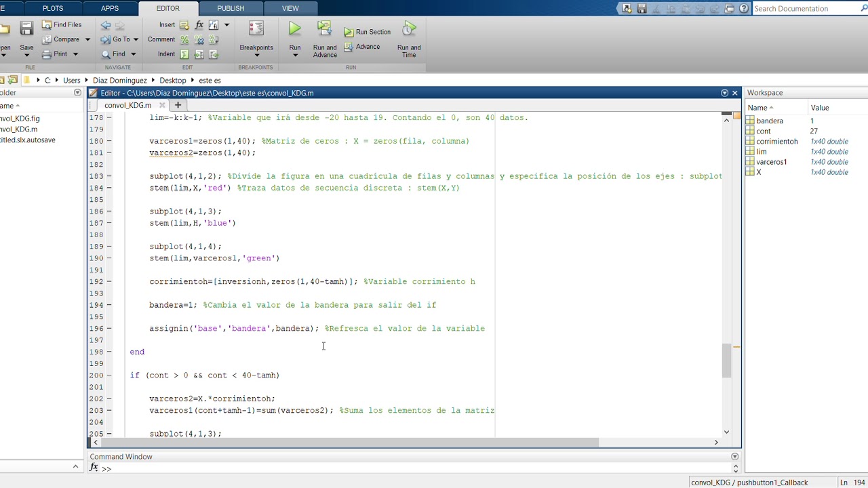Click the editor vertical scrollbar thumb
Image resolution: width=868 pixels, height=488 pixels.
point(726,361)
